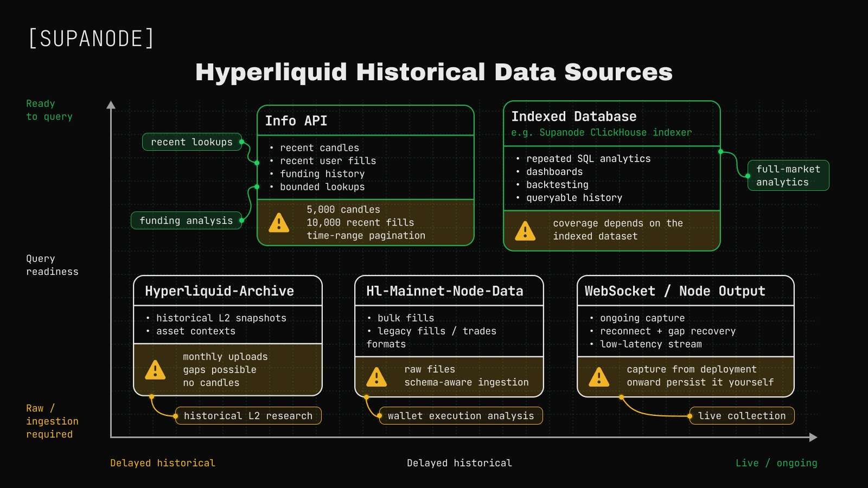Click the "schema-aware ingestion" warning line
The height and width of the screenshot is (488, 868).
467,382
